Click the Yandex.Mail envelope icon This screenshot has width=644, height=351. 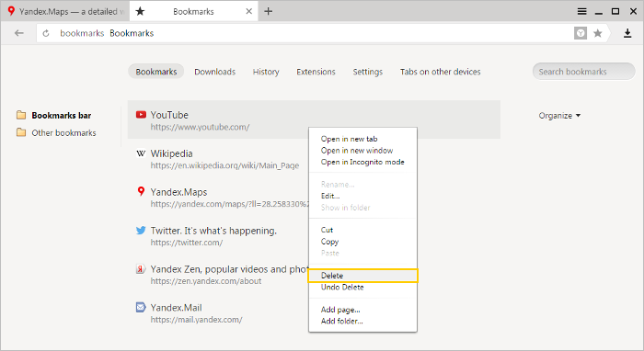[141, 307]
